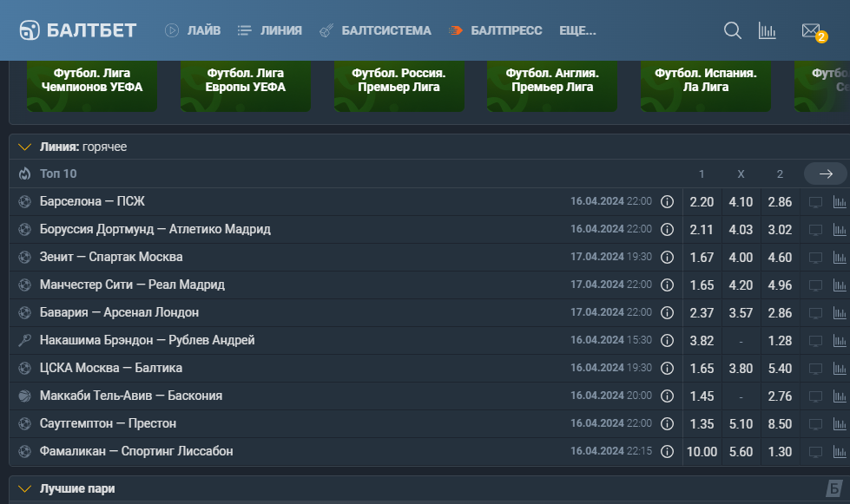
Task: Open match Барселона — ПСЖ
Action: (x=92, y=201)
